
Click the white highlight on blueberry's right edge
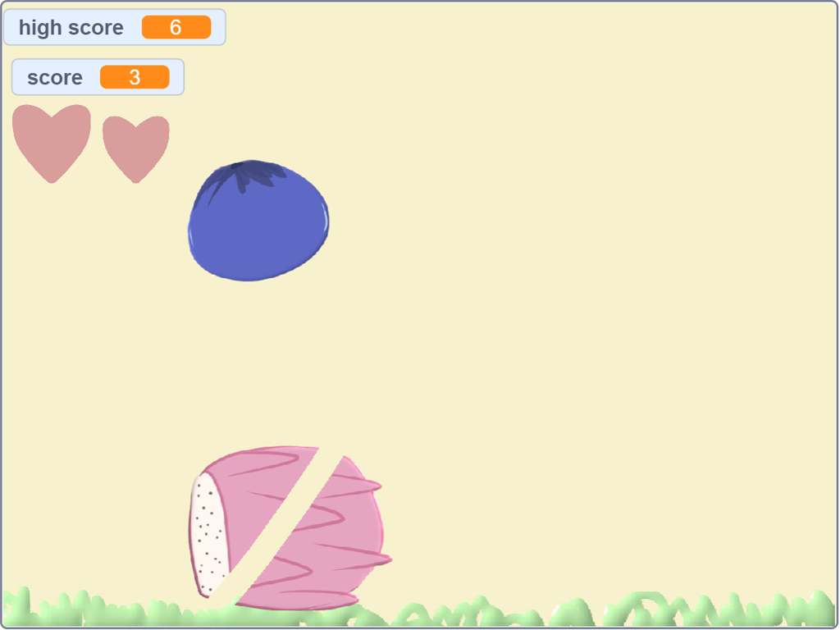[326, 221]
